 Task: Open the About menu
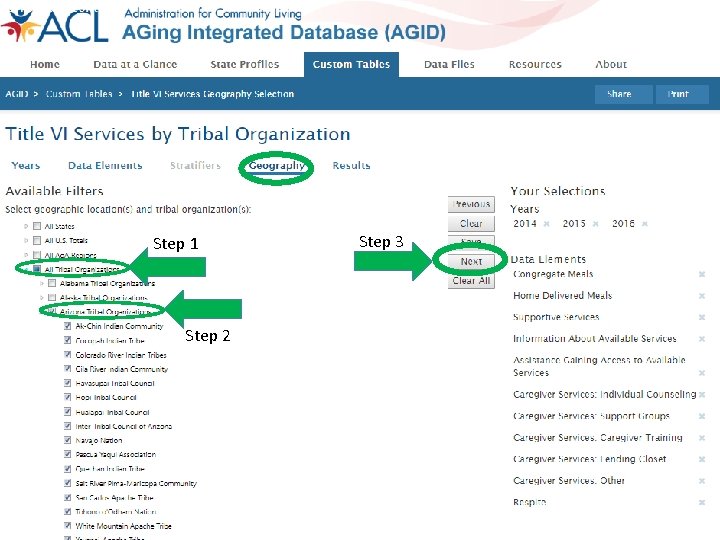pos(611,65)
